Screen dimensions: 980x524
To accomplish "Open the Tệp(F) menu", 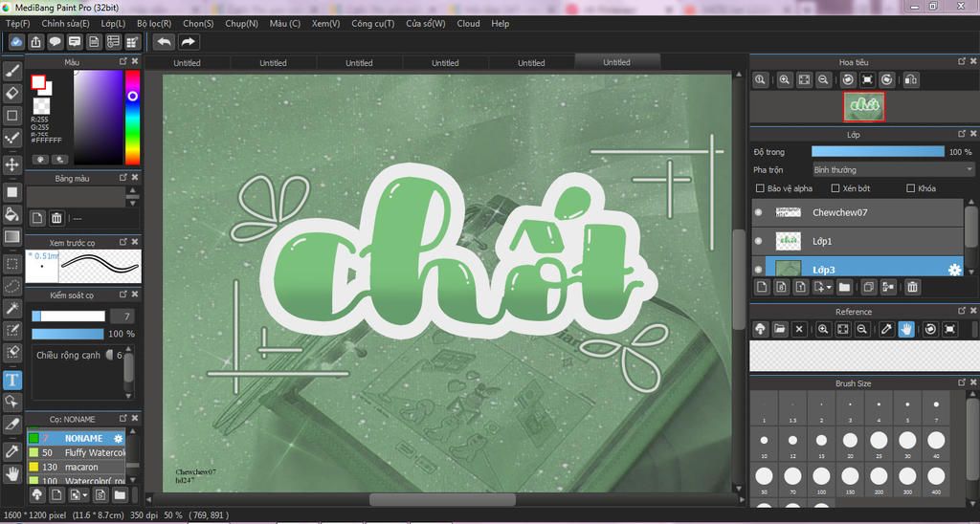I will tap(18, 23).
